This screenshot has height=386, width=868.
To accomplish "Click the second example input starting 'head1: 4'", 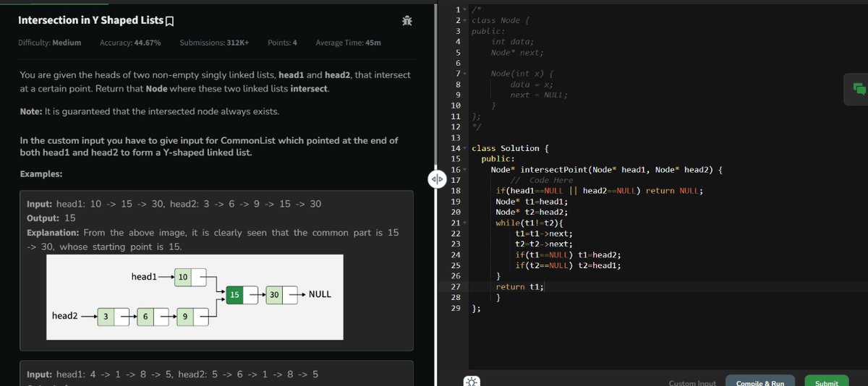I will (172, 374).
